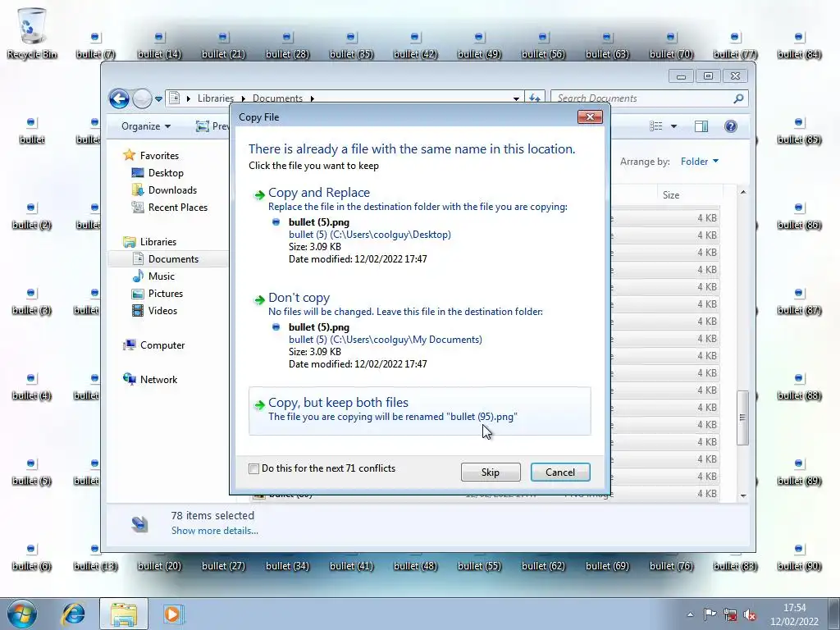This screenshot has width=840, height=630.
Task: Select the bullet (86) desktop file
Action: pyautogui.click(x=799, y=216)
